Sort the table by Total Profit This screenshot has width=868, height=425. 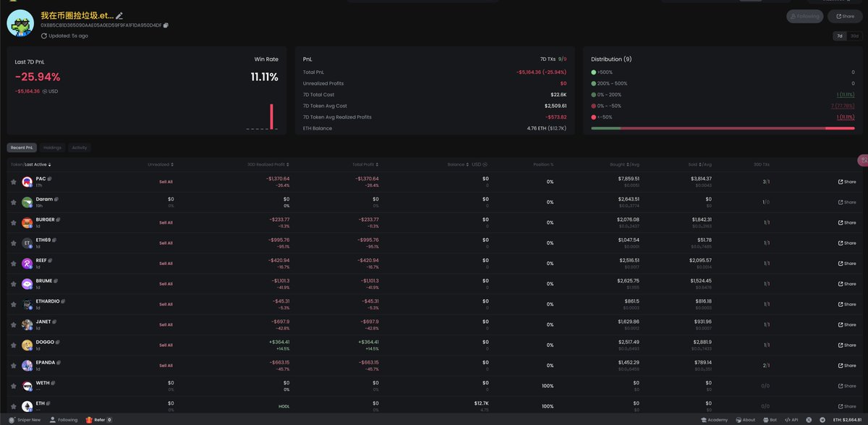pos(364,164)
